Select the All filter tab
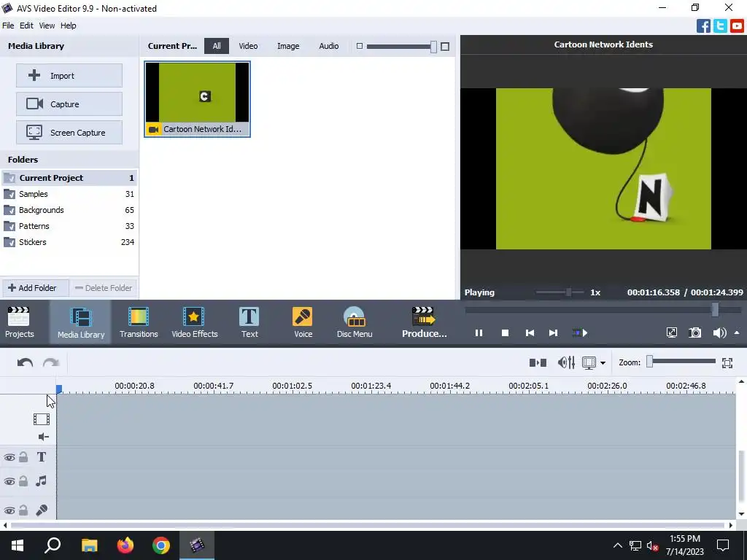This screenshot has height=560, width=747. [x=217, y=46]
